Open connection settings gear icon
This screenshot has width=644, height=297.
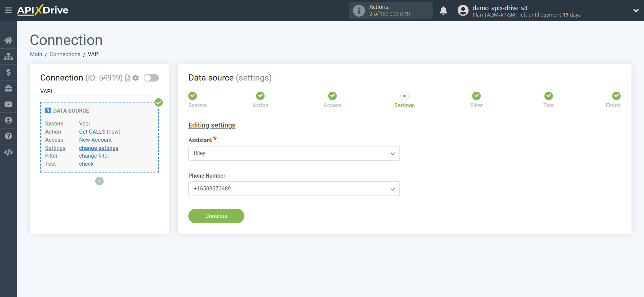pyautogui.click(x=136, y=78)
